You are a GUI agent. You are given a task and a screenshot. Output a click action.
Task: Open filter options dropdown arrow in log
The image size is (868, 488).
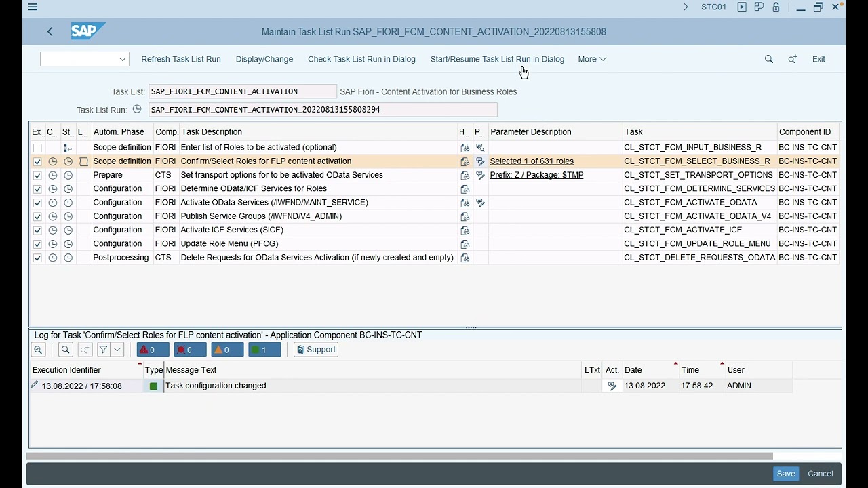(x=117, y=350)
